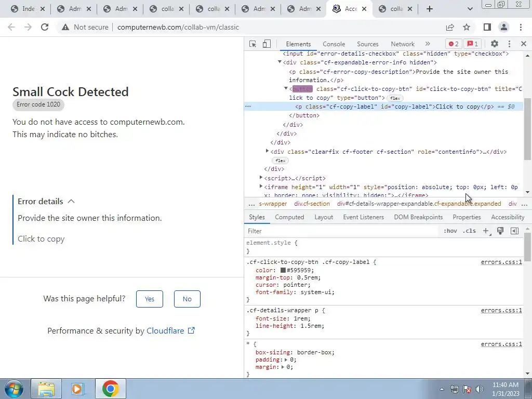Open DevTools settings gear
This screenshot has height=399, width=532.
[495, 44]
